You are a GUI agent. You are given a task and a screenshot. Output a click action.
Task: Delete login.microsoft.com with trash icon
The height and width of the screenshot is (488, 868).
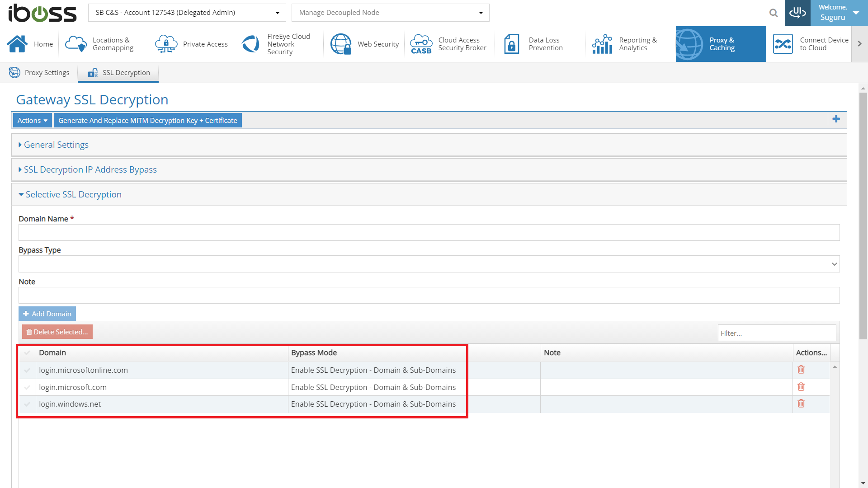pos(801,387)
